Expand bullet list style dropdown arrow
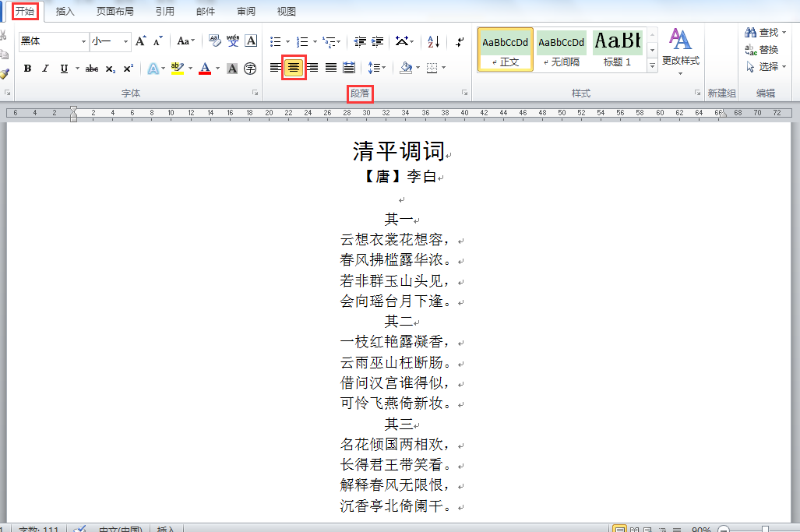Viewport: 800px width, 532px height. (x=287, y=41)
